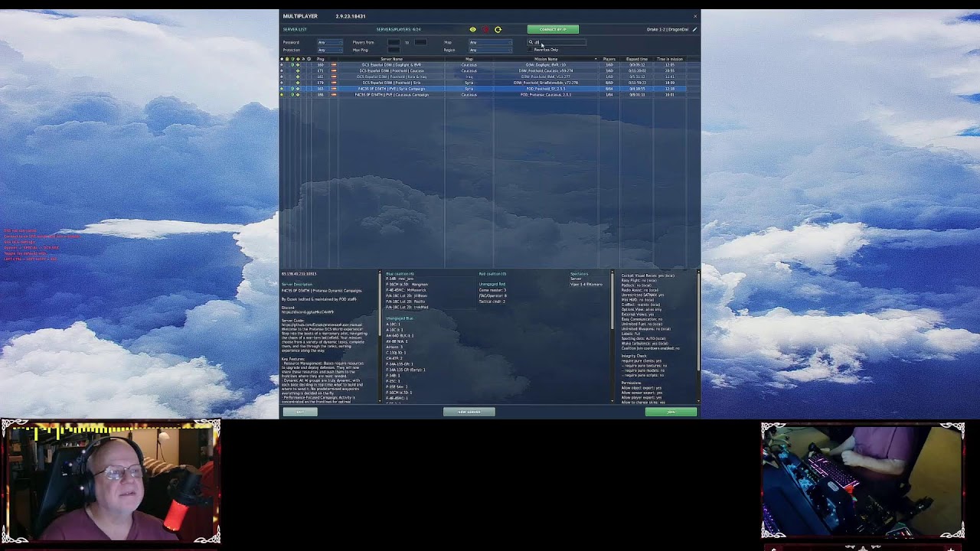Select the DCS Español Foothold Caucaso server row
The width and height of the screenshot is (980, 551).
pos(489,70)
